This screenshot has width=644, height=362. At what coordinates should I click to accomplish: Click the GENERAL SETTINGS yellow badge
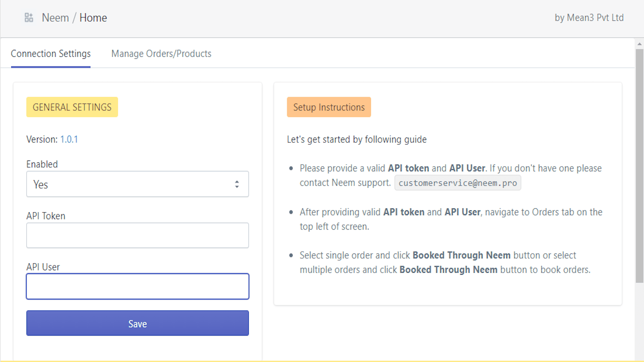pos(72,107)
